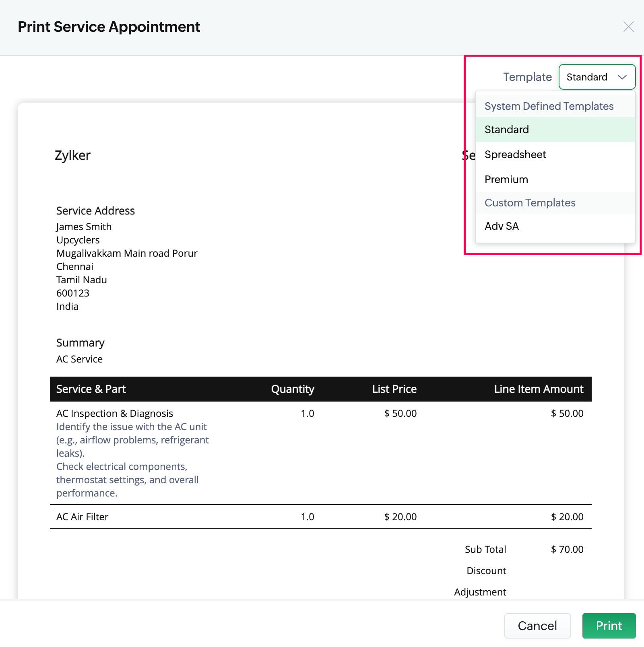644x647 pixels.
Task: Pick the Premium template
Action: click(506, 179)
